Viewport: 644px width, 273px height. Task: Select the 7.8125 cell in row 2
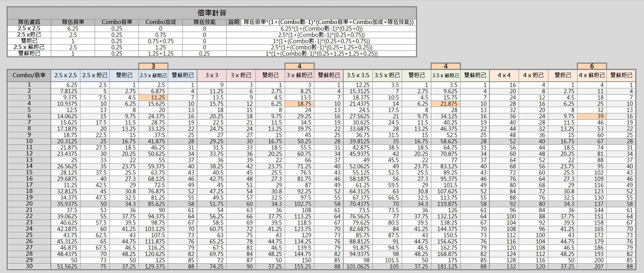click(65, 91)
